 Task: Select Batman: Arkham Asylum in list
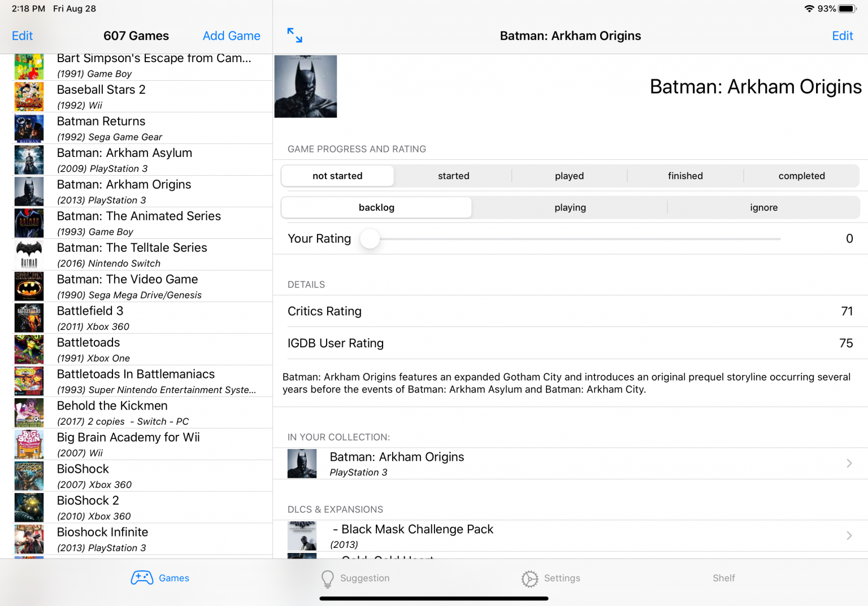pyautogui.click(x=124, y=160)
